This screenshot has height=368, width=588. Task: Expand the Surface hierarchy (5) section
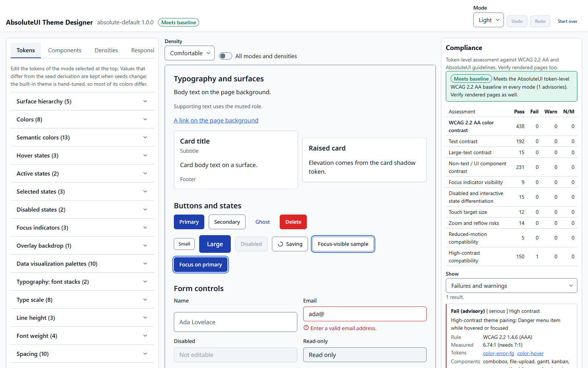[x=82, y=101]
